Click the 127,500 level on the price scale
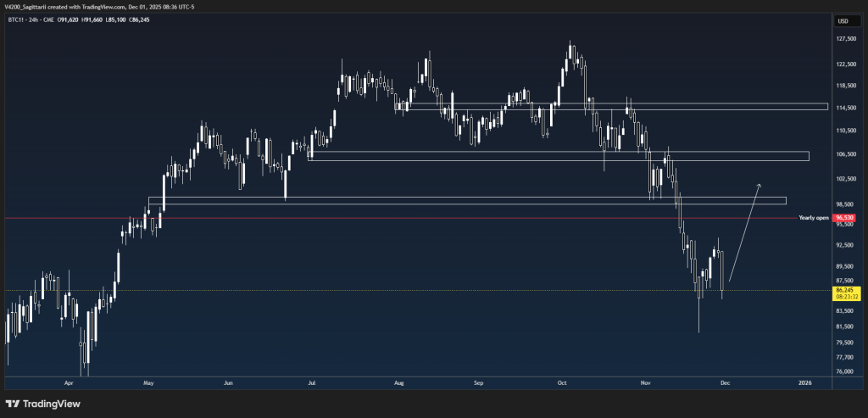This screenshot has width=868, height=418. (x=843, y=39)
